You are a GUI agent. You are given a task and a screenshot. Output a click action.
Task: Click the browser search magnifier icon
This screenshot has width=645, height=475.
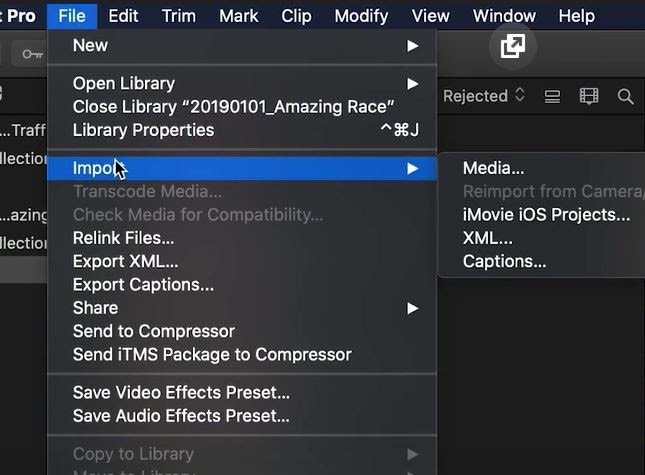625,97
